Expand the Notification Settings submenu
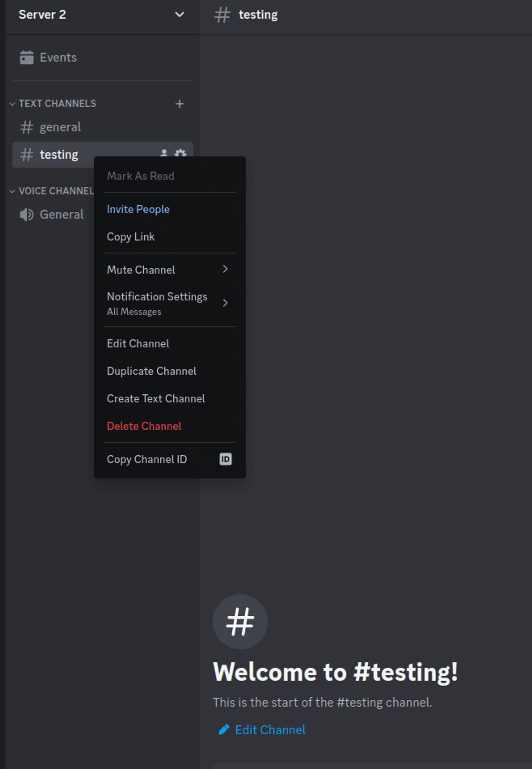The height and width of the screenshot is (769, 532). (225, 303)
